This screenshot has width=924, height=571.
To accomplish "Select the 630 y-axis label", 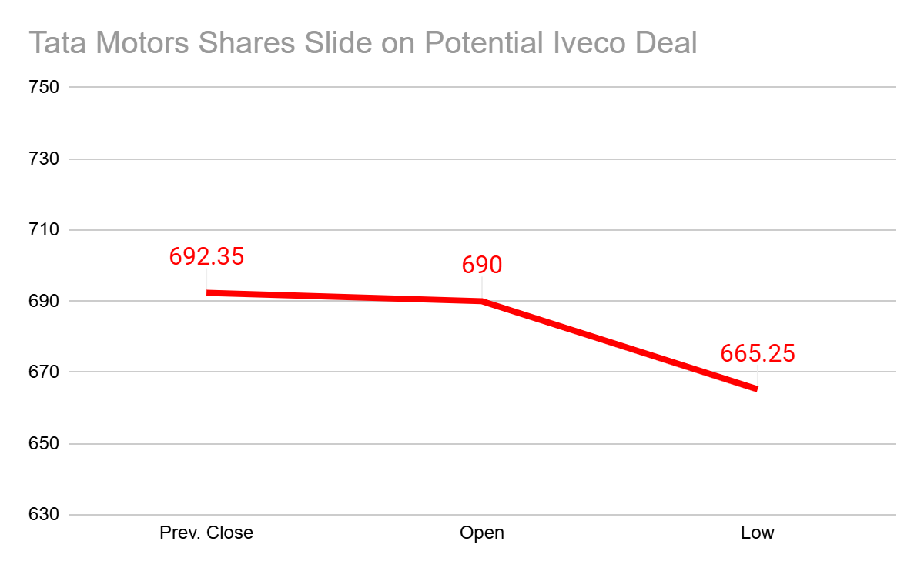I will coord(44,515).
